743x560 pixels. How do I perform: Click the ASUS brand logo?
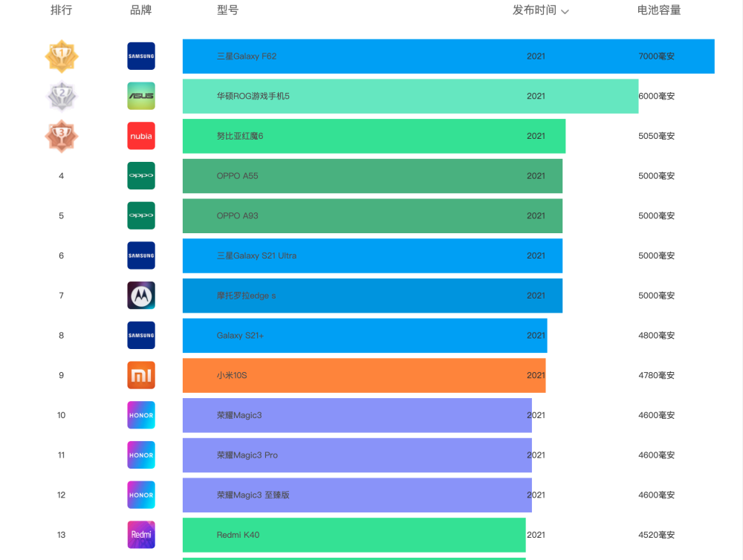coord(141,97)
